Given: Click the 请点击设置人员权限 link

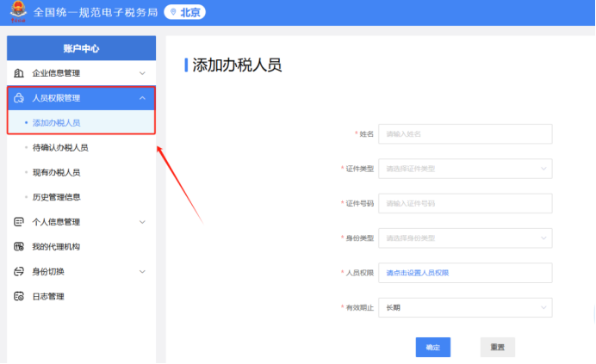Looking at the screenshot, I should point(418,273).
